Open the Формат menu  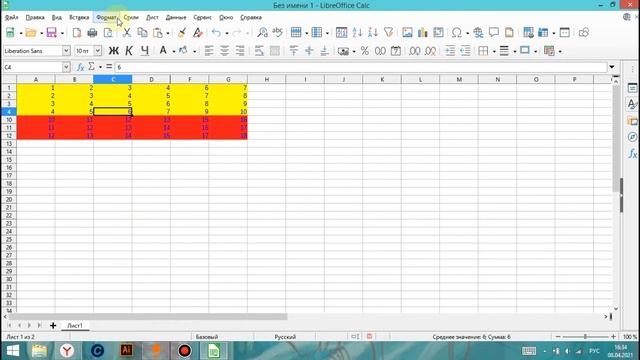click(106, 18)
